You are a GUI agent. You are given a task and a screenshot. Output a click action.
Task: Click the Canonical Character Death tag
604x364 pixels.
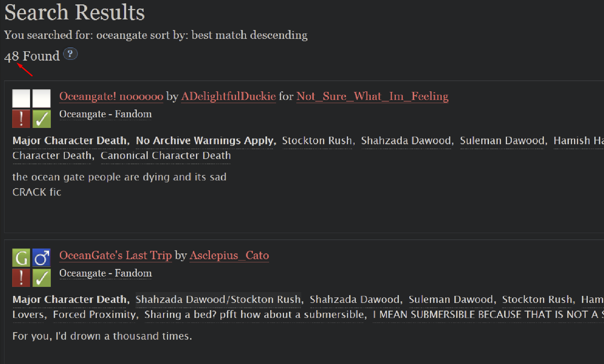[166, 156]
